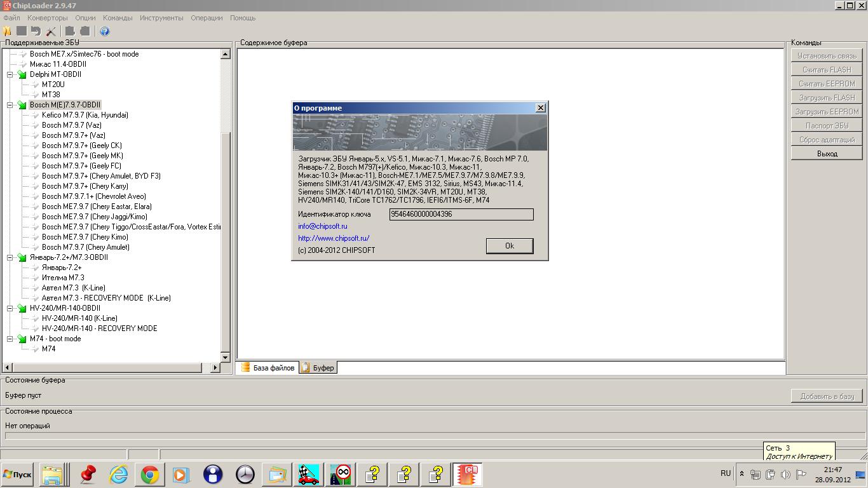Open the Инструменты menu
This screenshot has width=868, height=488.
[161, 18]
